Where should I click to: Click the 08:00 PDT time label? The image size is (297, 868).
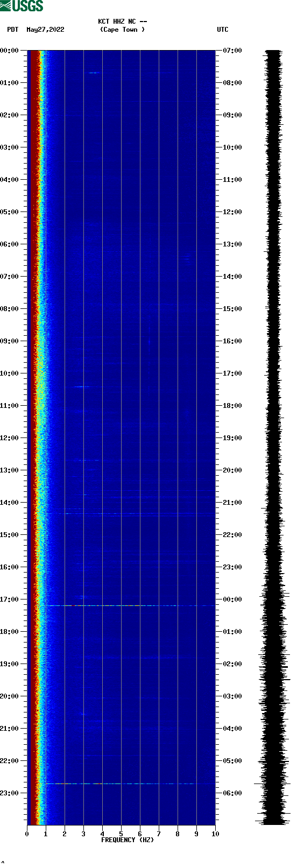point(10,309)
